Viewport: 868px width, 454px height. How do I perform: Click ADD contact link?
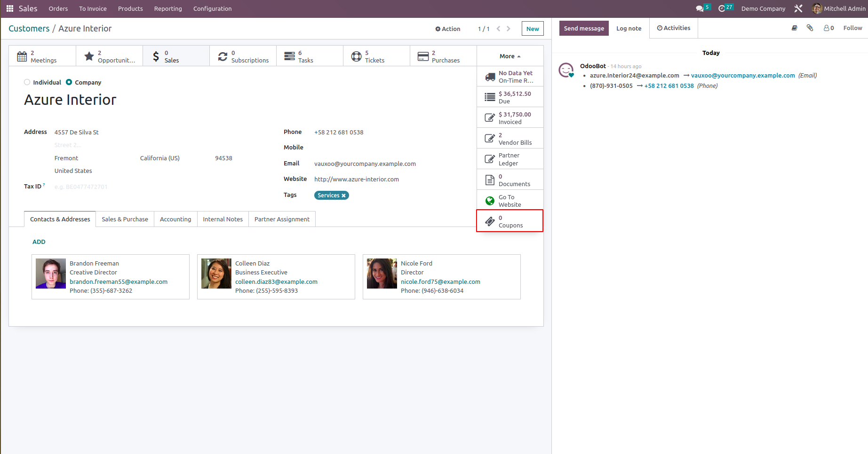click(x=39, y=242)
